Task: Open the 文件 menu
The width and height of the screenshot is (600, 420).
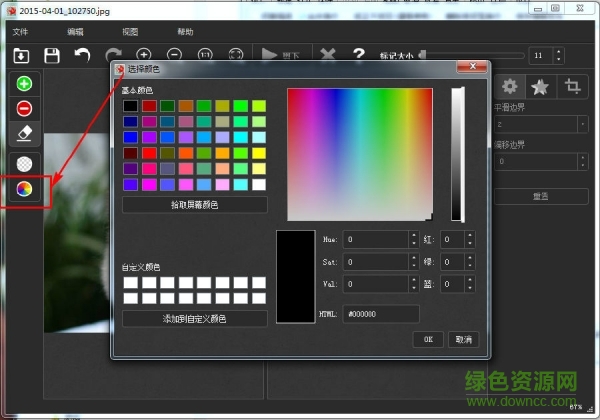Action: [x=21, y=32]
